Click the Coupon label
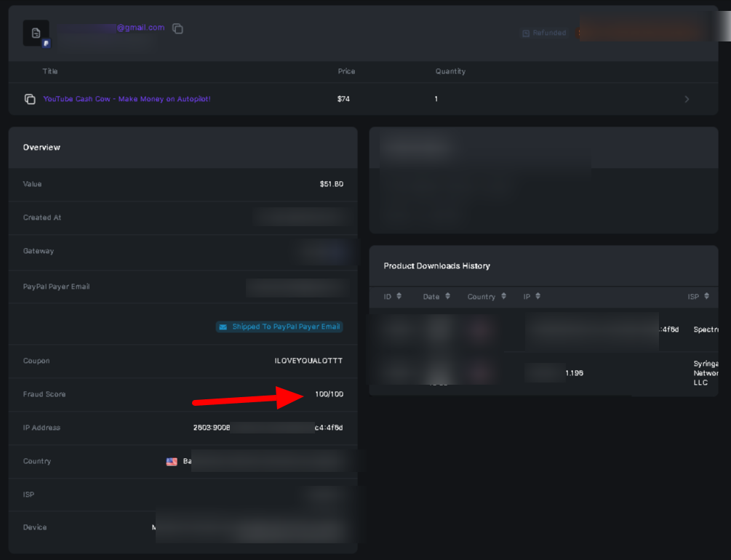Image resolution: width=731 pixels, height=560 pixels. coord(36,361)
